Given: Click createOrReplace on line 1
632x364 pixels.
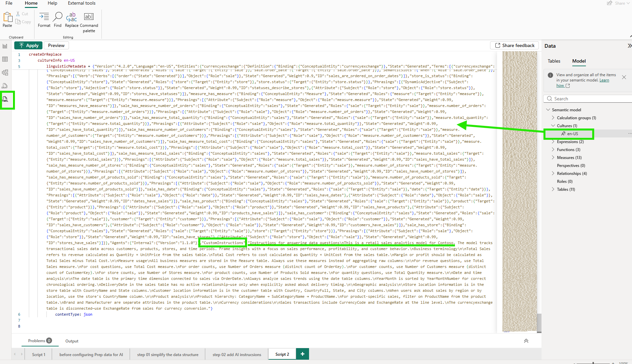Looking at the screenshot, I should point(45,55).
